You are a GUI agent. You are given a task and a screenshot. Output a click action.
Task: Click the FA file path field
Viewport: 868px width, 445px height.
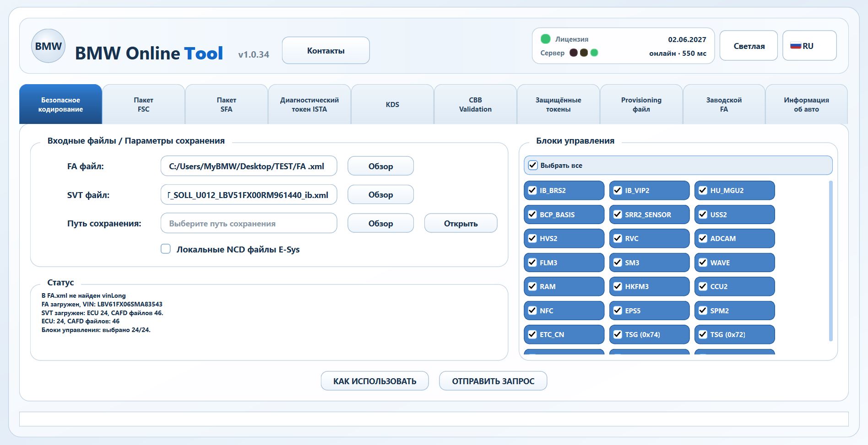249,166
